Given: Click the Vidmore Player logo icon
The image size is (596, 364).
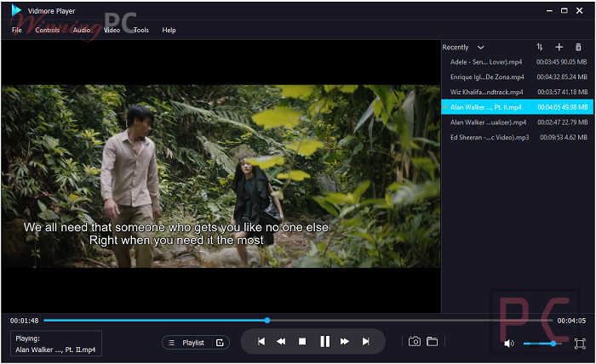Looking at the screenshot, I should point(16,10).
